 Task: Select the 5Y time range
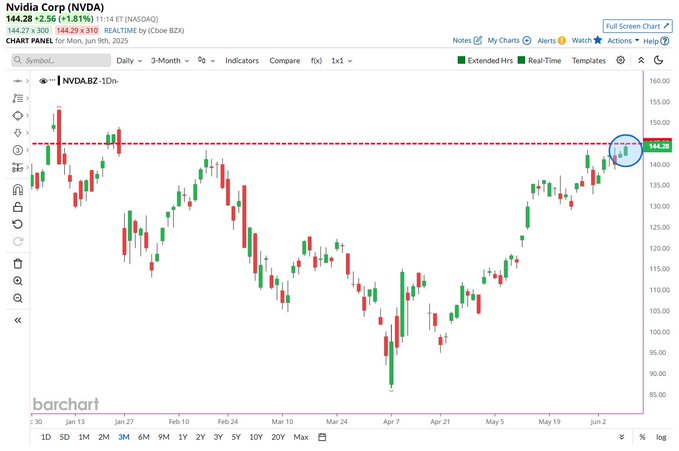click(x=236, y=437)
